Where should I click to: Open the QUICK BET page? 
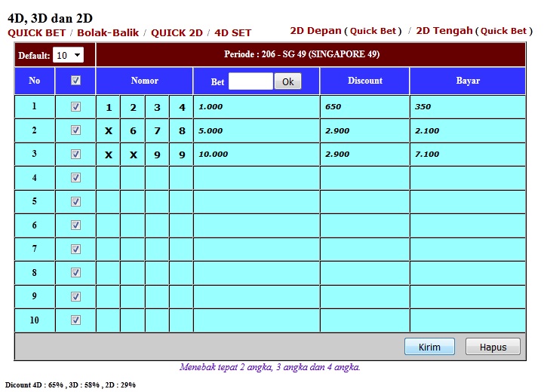coord(36,33)
